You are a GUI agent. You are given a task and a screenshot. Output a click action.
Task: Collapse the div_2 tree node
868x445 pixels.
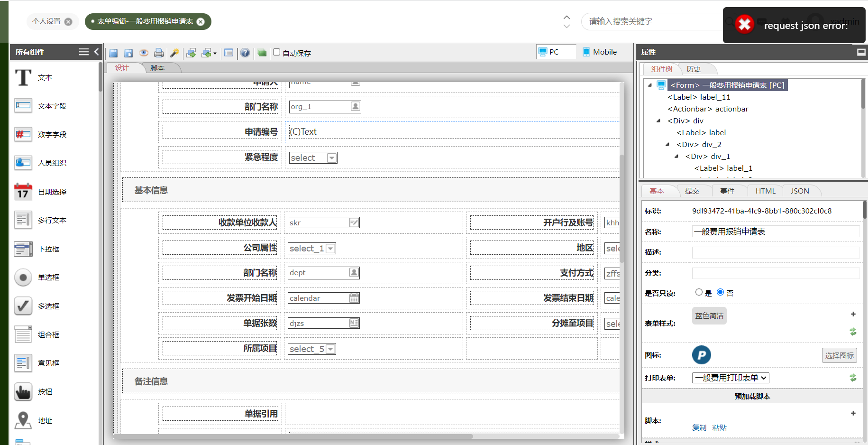pyautogui.click(x=667, y=145)
